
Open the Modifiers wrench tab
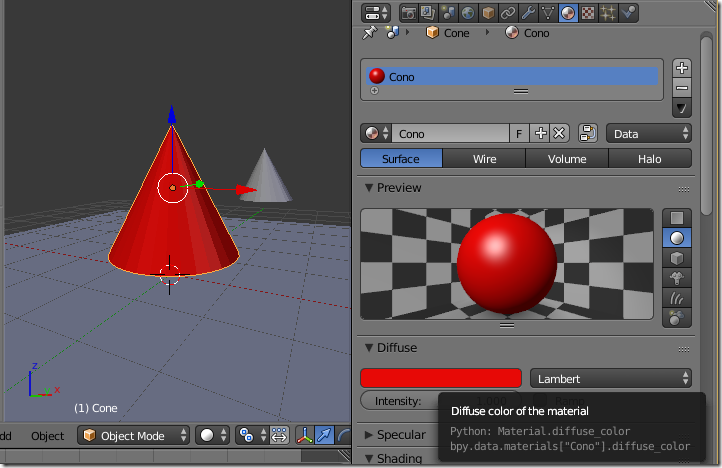[528, 13]
